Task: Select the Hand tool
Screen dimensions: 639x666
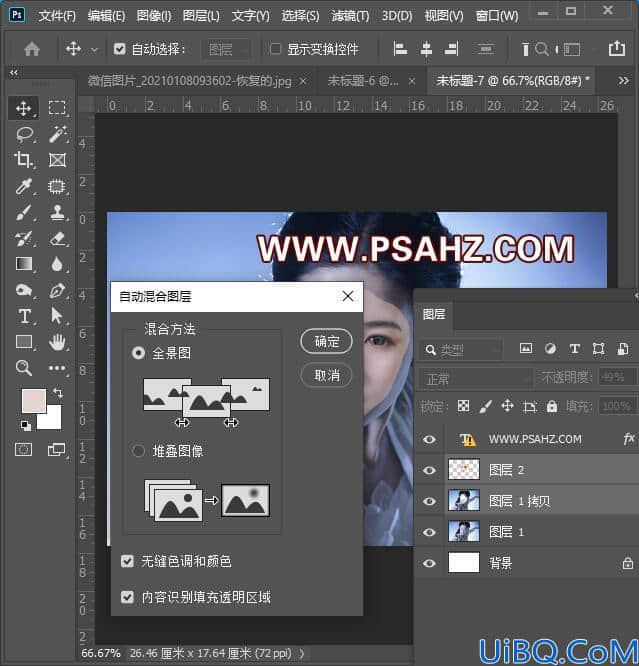Action: click(x=57, y=342)
